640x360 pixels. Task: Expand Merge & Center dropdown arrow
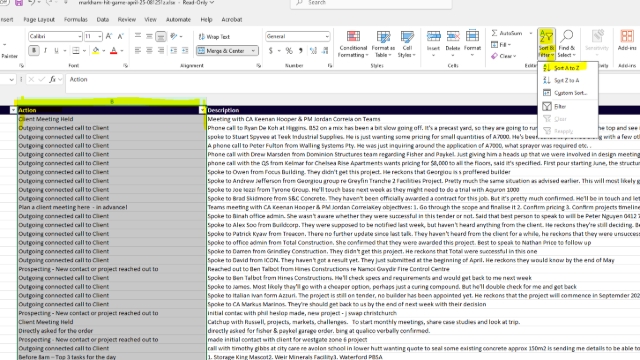point(253,51)
